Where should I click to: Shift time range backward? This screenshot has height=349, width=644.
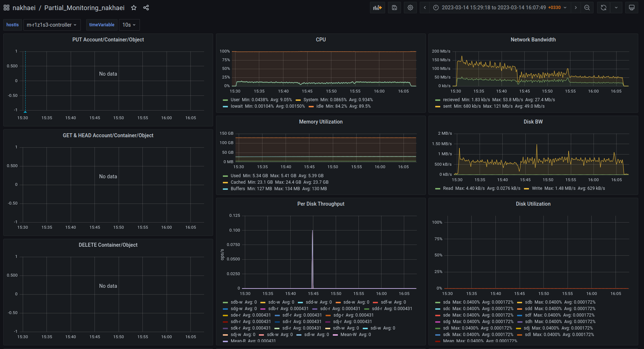(x=425, y=8)
